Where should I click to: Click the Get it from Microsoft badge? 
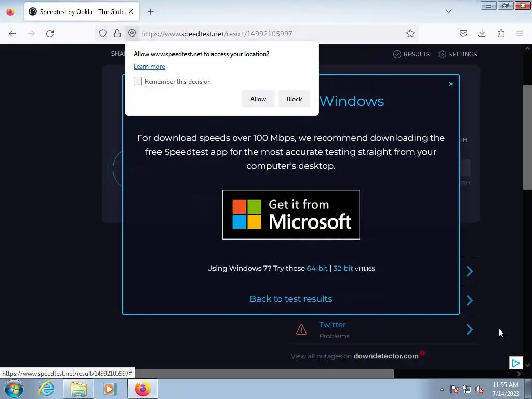click(x=291, y=215)
